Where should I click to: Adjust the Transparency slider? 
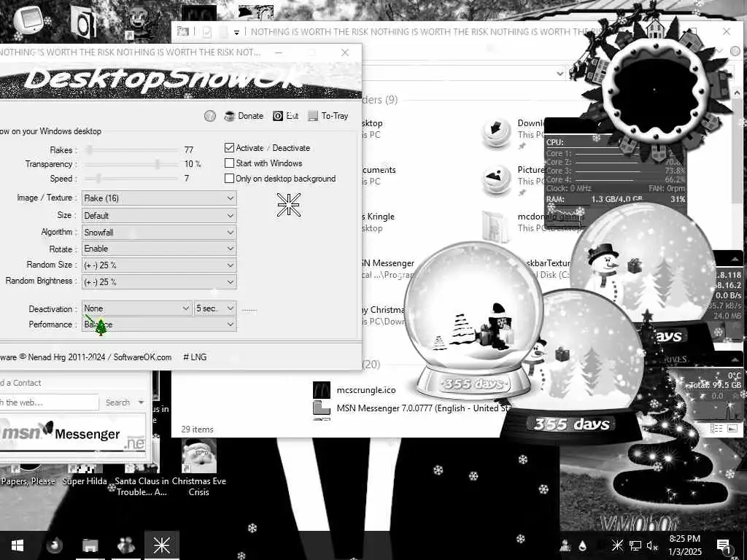pos(131,164)
